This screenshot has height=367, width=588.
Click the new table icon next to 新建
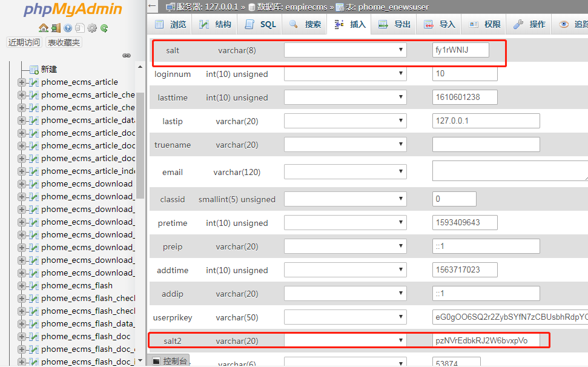tap(34, 70)
